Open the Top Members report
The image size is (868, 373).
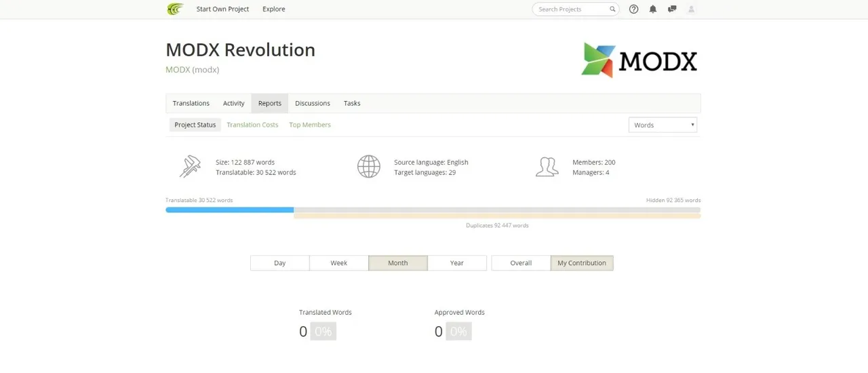(x=310, y=125)
